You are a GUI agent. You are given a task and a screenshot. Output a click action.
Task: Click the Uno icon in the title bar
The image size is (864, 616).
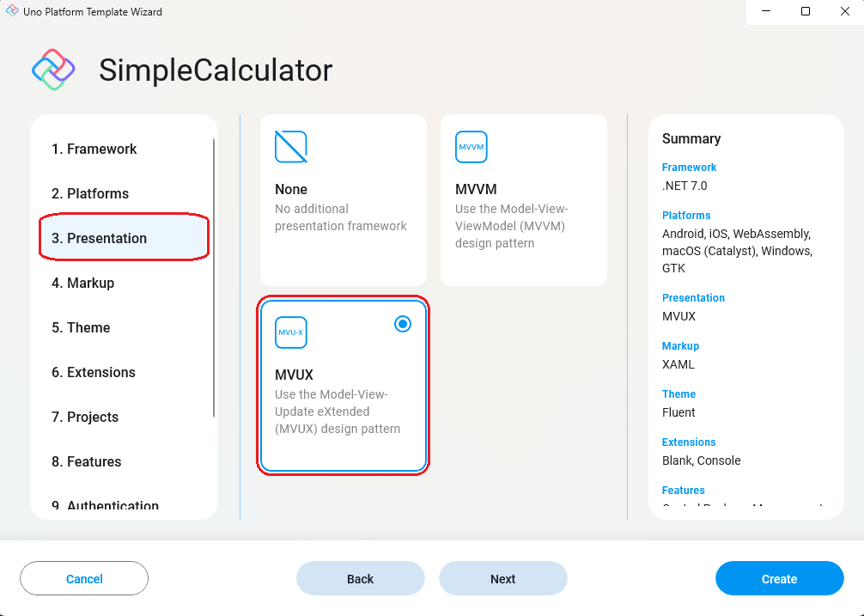(x=12, y=12)
